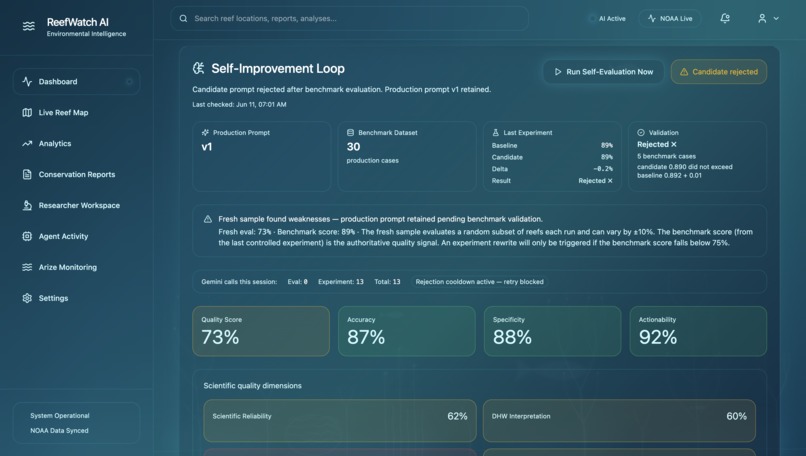Screen dimensions: 806x456
Task: Click the Analytics trend arrow icon
Action: (x=27, y=143)
